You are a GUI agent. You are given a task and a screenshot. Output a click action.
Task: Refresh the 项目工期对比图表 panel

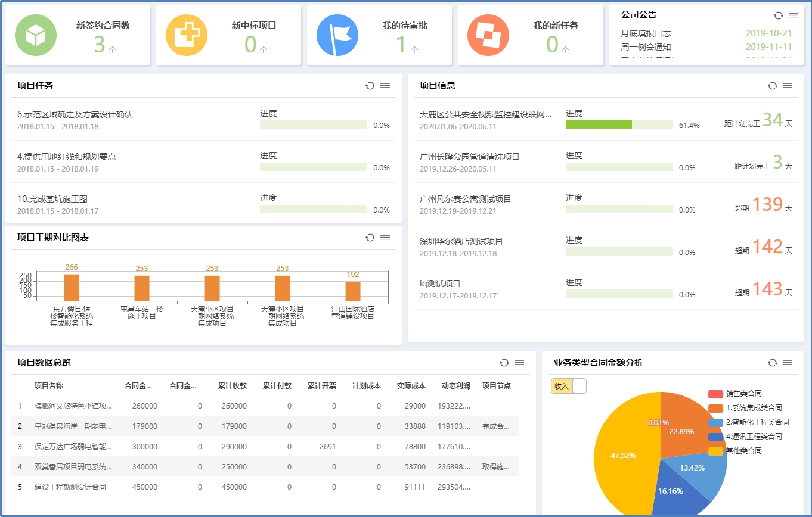point(370,238)
